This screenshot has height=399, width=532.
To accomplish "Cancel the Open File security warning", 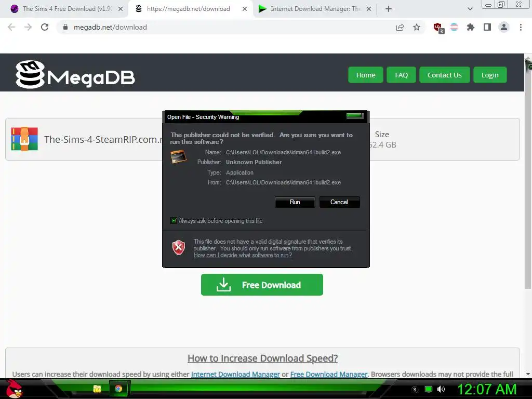I will 339,202.
